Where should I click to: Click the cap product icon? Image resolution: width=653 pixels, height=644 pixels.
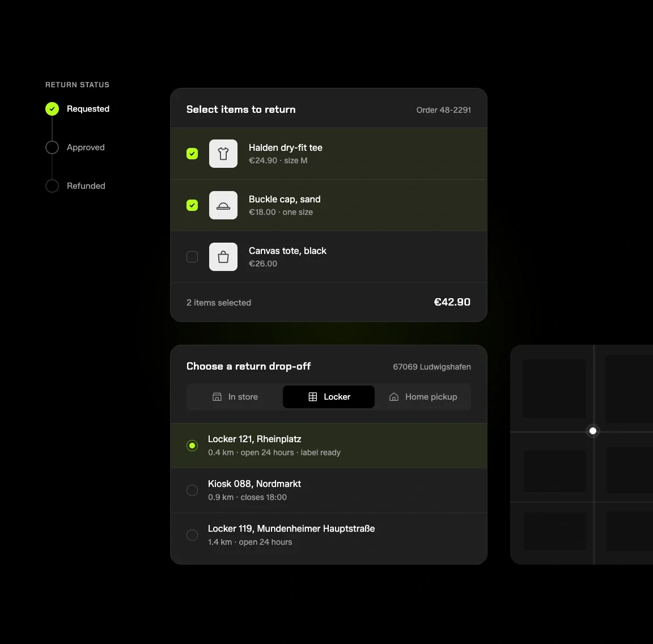(x=223, y=205)
